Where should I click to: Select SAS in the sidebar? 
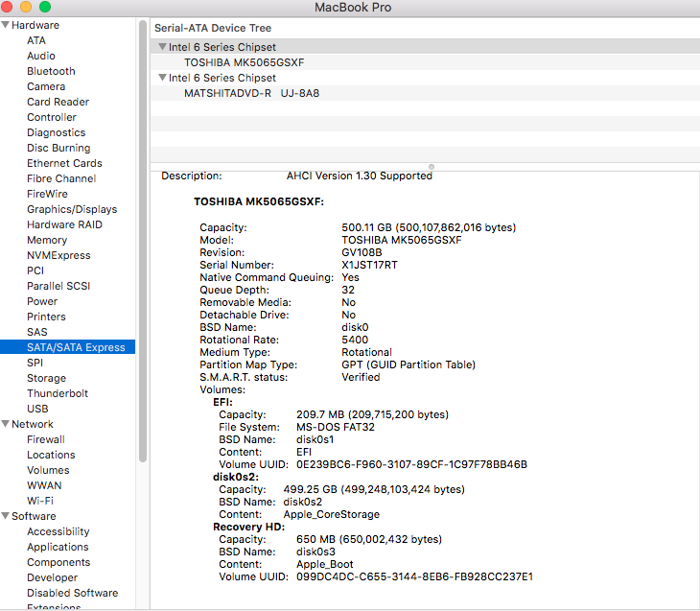tap(37, 332)
